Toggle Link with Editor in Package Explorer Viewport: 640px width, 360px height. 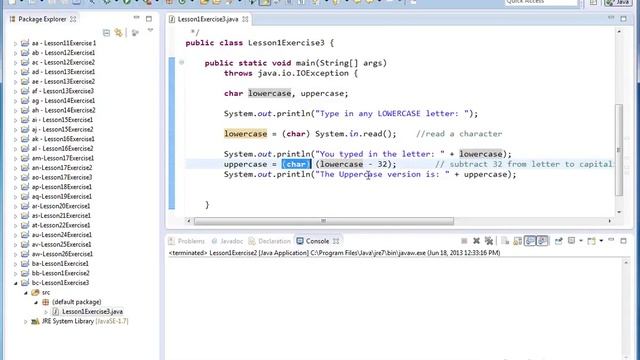(118, 33)
